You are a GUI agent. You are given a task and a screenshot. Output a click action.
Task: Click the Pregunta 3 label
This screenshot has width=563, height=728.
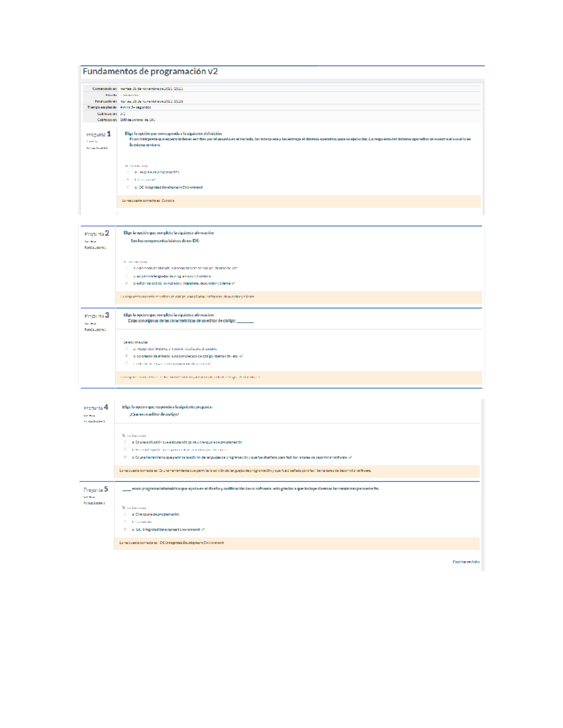(x=96, y=315)
